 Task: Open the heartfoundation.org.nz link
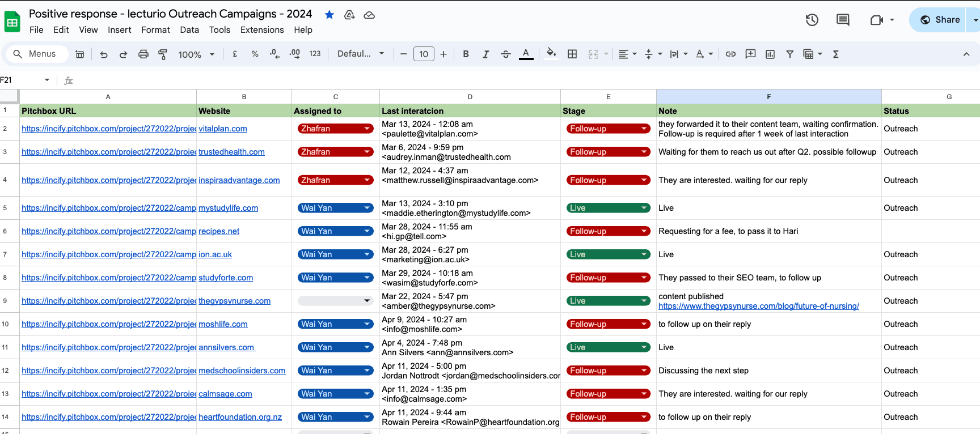click(x=240, y=417)
